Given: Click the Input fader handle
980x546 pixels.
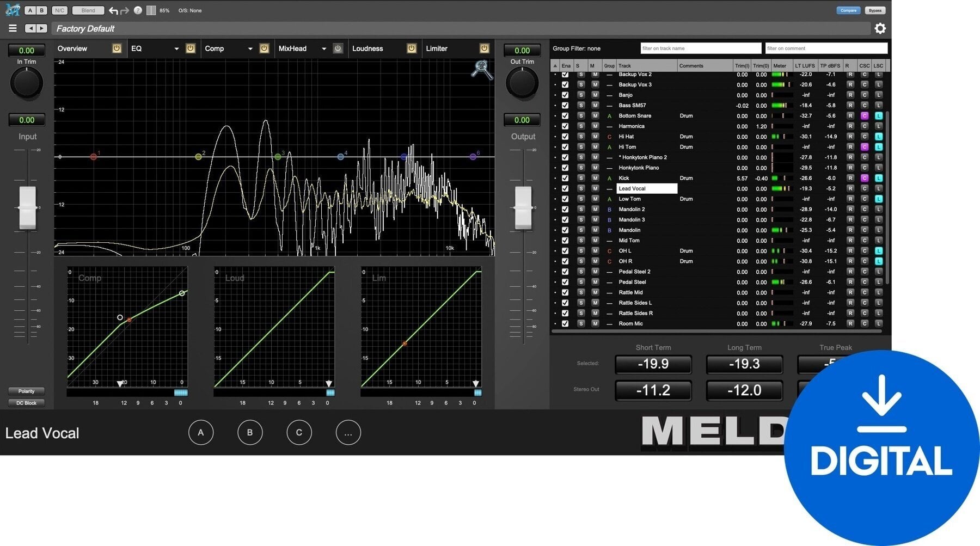Looking at the screenshot, I should 27,207.
